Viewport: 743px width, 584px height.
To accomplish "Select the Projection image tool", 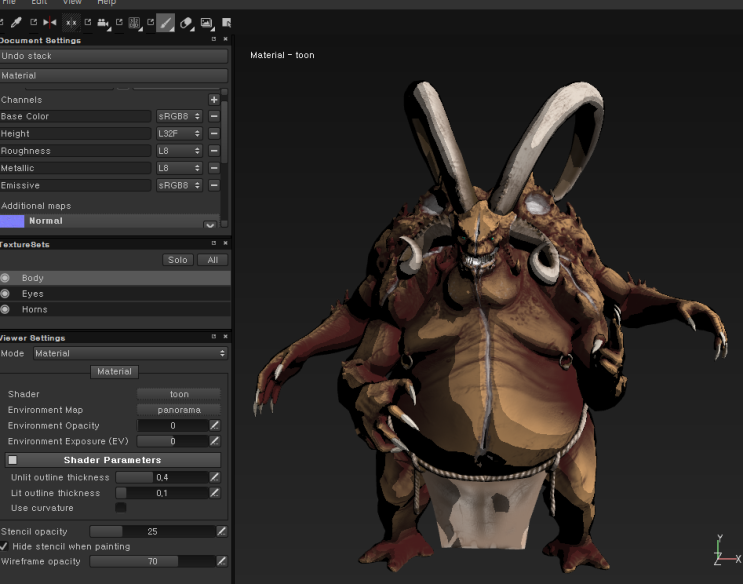I will pos(207,23).
